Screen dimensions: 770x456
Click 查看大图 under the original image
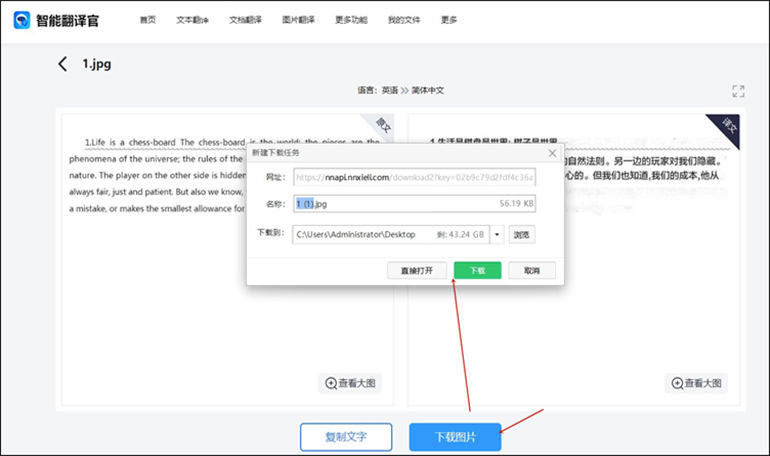coord(350,383)
